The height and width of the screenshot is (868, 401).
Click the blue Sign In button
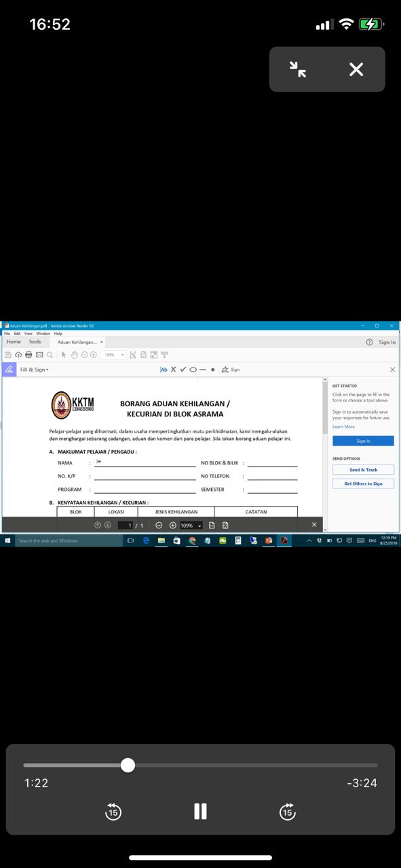pos(363,441)
